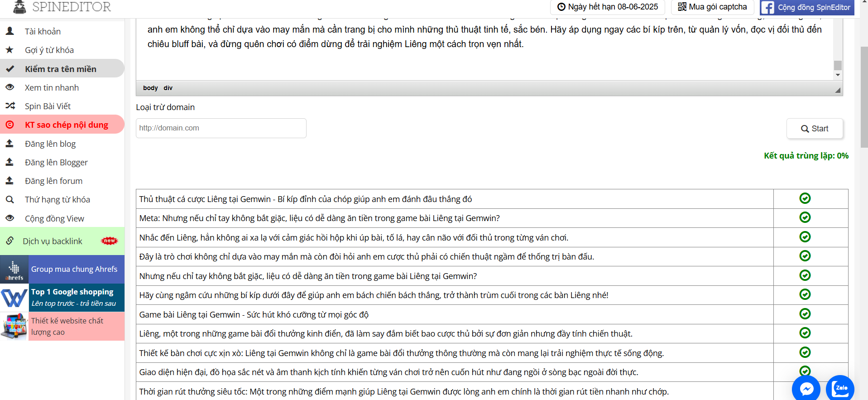The width and height of the screenshot is (868, 400).
Task: Select KT sao chép nội dung
Action: click(x=62, y=125)
